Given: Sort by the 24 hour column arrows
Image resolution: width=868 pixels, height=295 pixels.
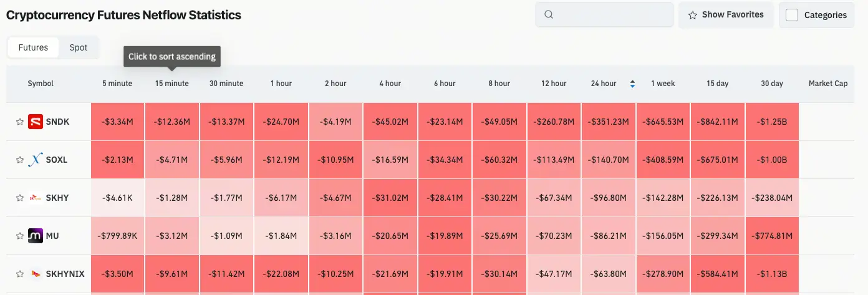Looking at the screenshot, I should [x=633, y=84].
